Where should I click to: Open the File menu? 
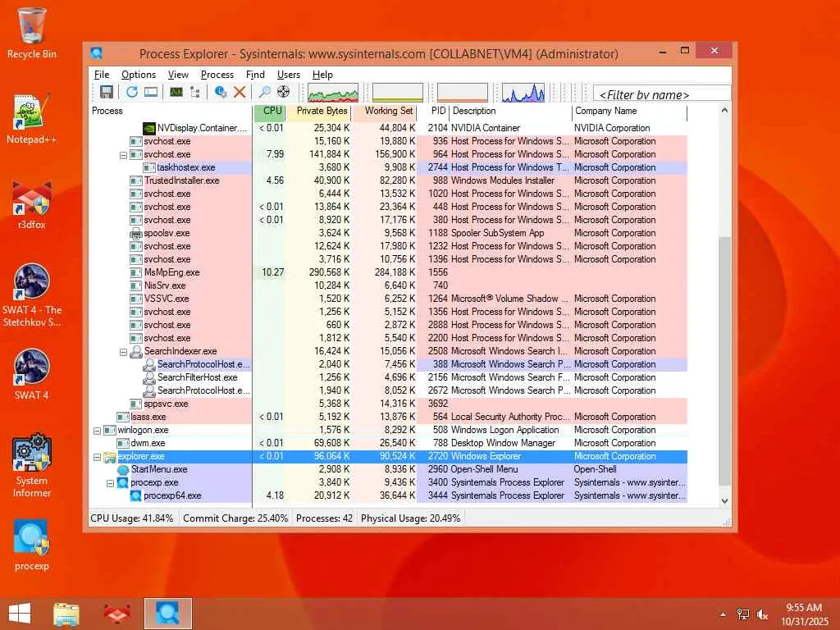click(x=101, y=75)
